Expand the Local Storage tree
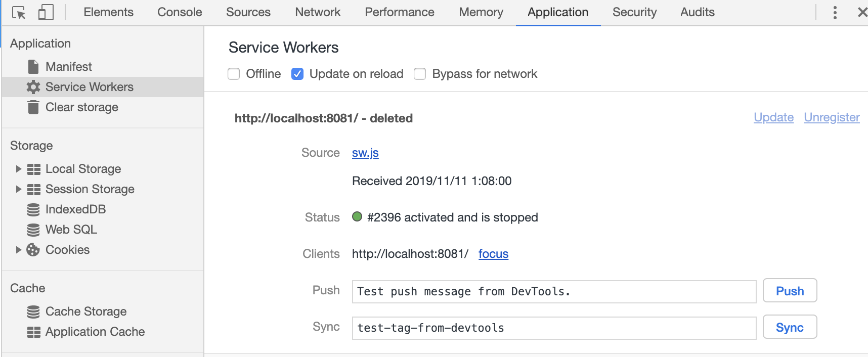 point(18,169)
